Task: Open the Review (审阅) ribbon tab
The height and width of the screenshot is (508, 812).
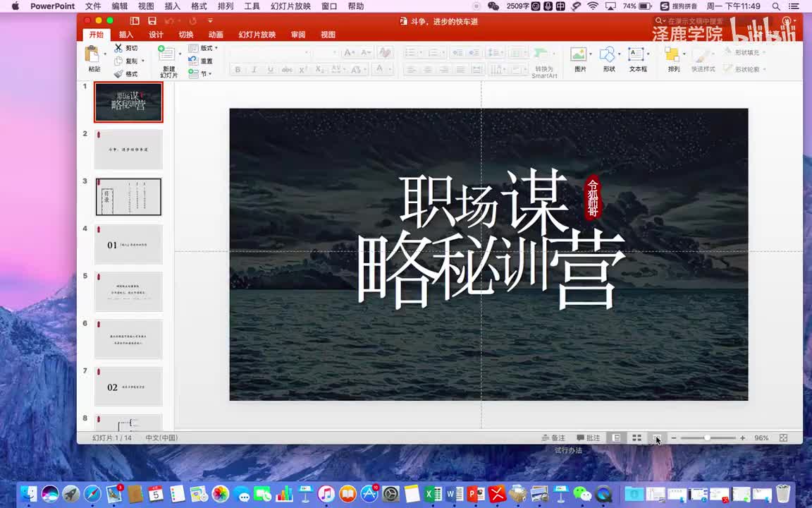Action: 297,35
